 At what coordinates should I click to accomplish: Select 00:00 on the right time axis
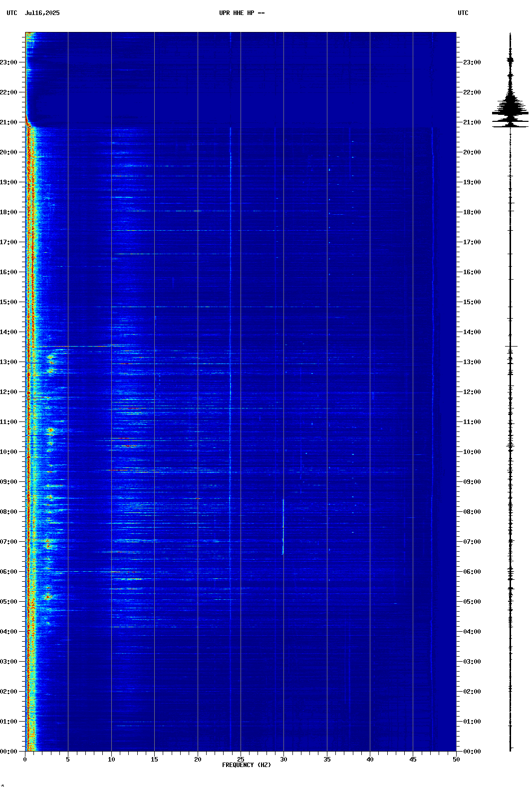point(472,752)
